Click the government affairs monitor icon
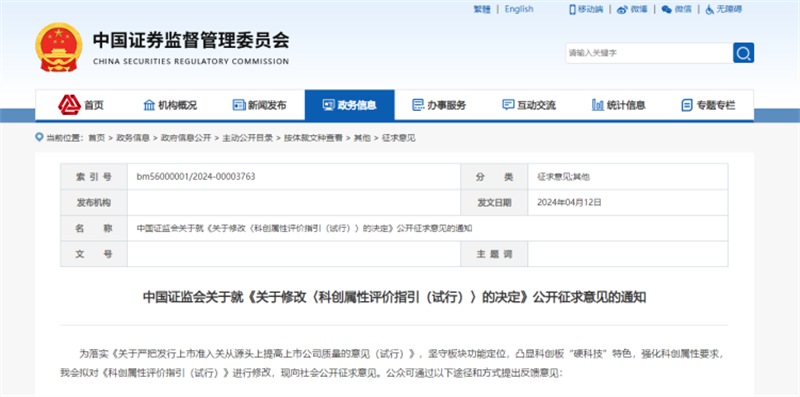Viewport: 800px width, 397px height. point(329,105)
